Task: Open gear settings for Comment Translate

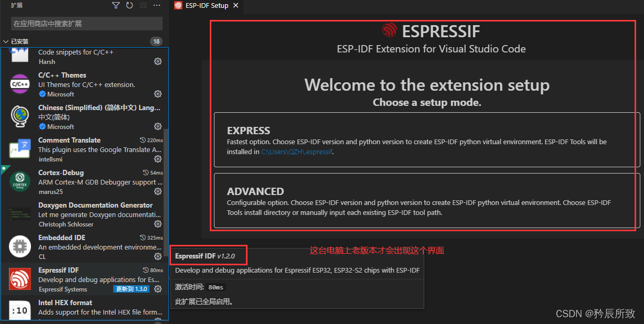Action: 158,159
